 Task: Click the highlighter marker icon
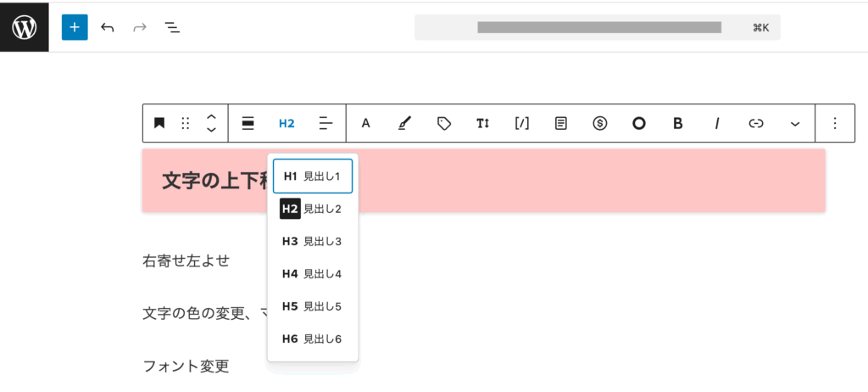click(x=404, y=123)
